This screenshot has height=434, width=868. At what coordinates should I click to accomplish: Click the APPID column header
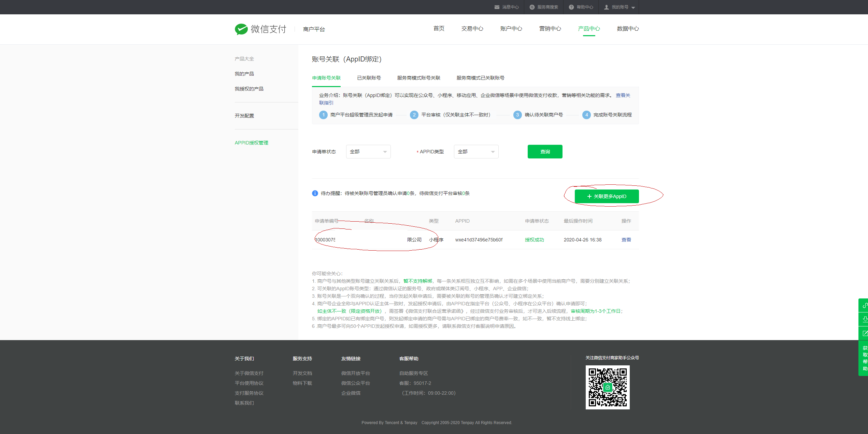pyautogui.click(x=463, y=221)
